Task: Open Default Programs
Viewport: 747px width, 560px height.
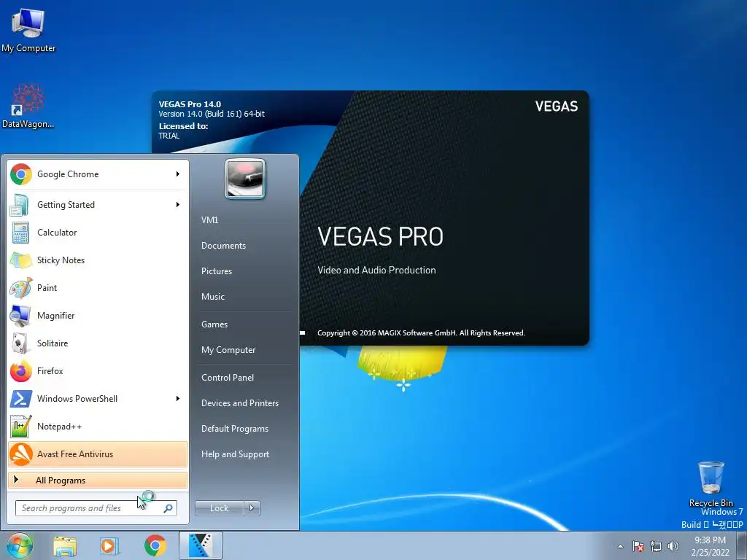Action: (235, 429)
